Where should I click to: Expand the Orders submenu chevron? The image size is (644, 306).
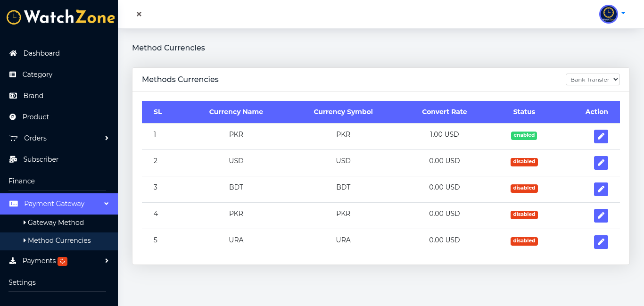point(107,138)
